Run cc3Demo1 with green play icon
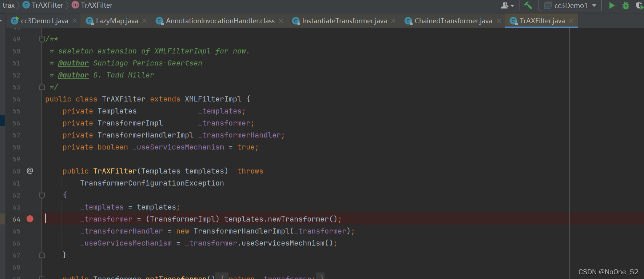 612,5
